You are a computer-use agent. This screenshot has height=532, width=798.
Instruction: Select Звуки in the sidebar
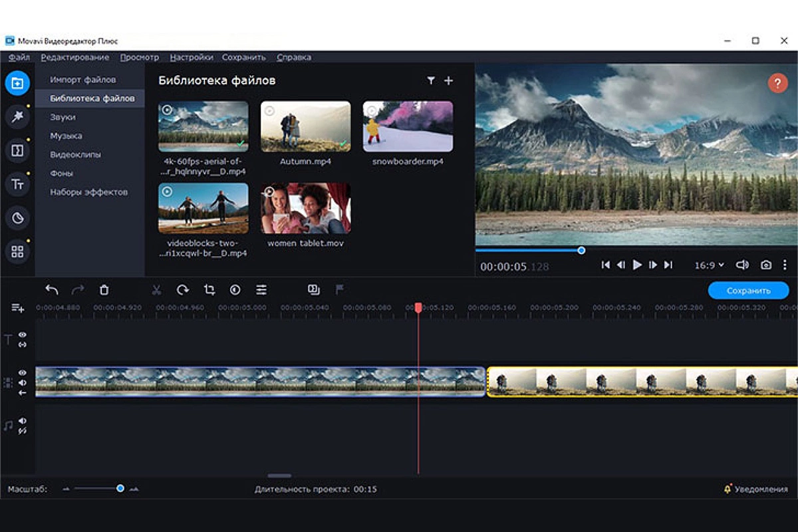click(64, 117)
